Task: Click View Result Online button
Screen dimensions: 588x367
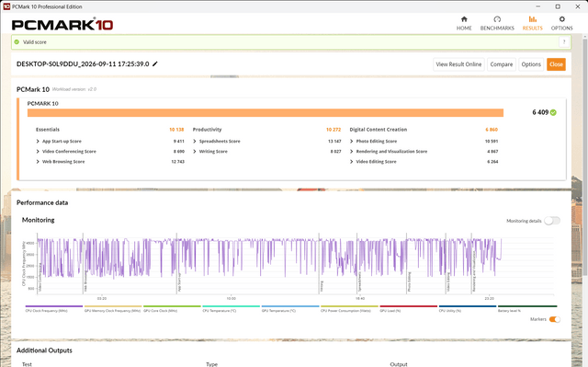Action: pyautogui.click(x=458, y=64)
